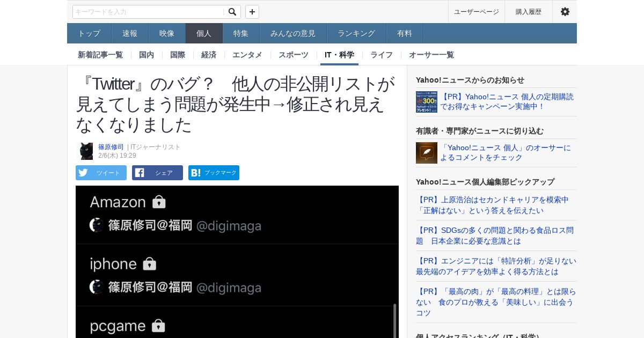Click the 300 yen campaign thumbnail

pyautogui.click(x=427, y=102)
